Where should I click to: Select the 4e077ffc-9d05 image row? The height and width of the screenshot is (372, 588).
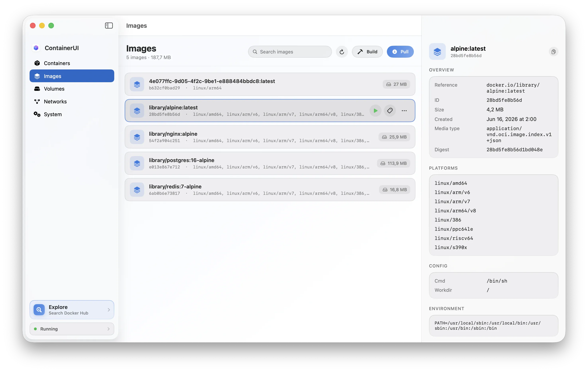270,84
